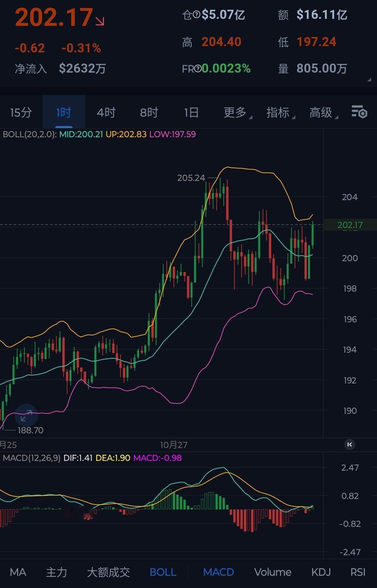Switch to the 8时 timeframe
This screenshot has width=377, height=588.
(149, 112)
